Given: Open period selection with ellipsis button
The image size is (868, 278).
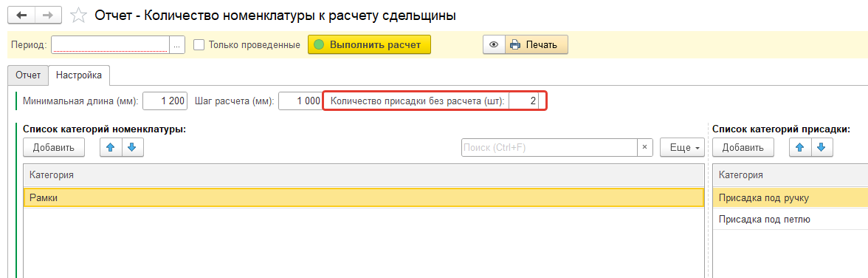Looking at the screenshot, I should point(176,45).
